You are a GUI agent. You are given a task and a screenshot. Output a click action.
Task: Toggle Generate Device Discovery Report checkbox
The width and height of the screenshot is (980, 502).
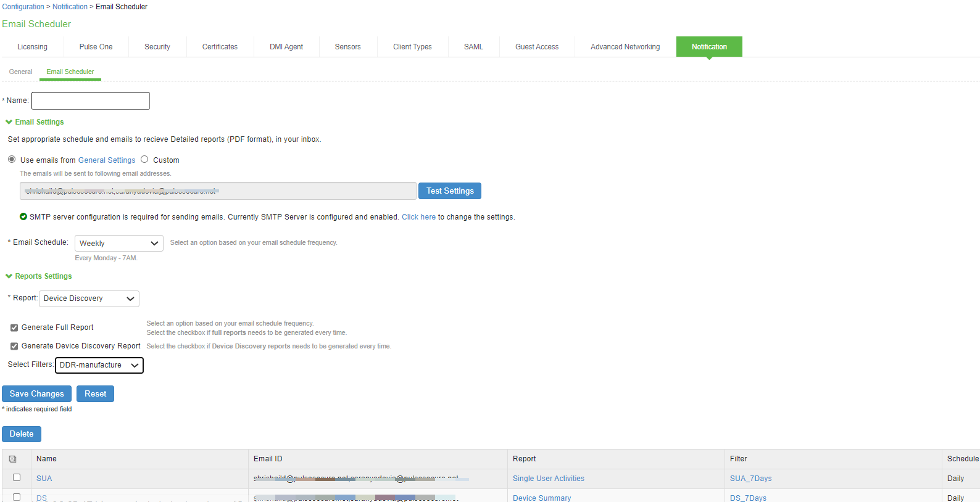coord(14,346)
